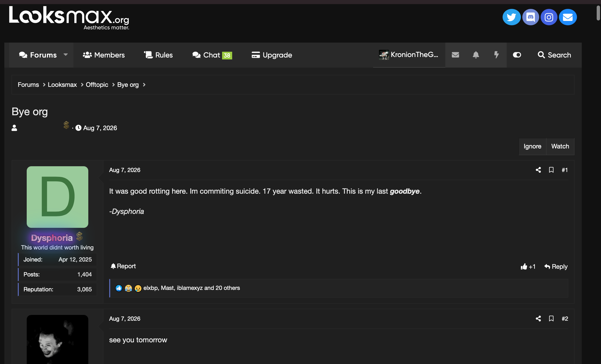This screenshot has height=364, width=601.
Task: Click the 'This world didnt worth living' user title
Action: pos(57,247)
